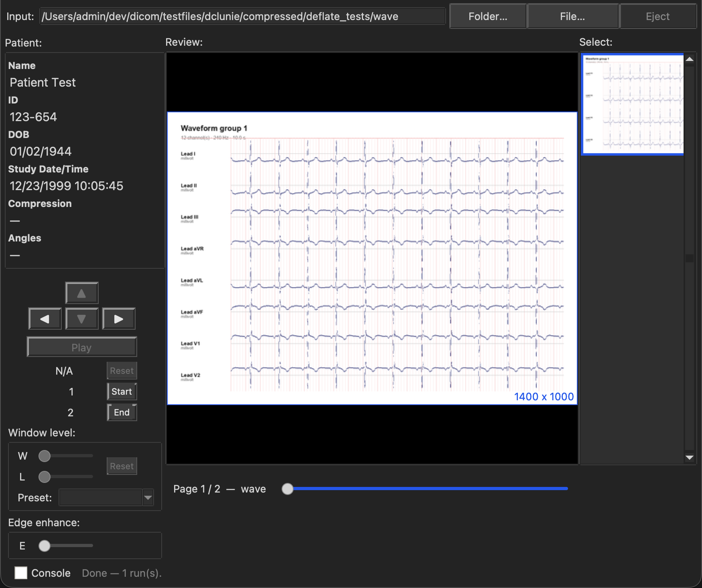Click the left arrow navigation button
Screen dimensions: 702x588
click(x=45, y=319)
